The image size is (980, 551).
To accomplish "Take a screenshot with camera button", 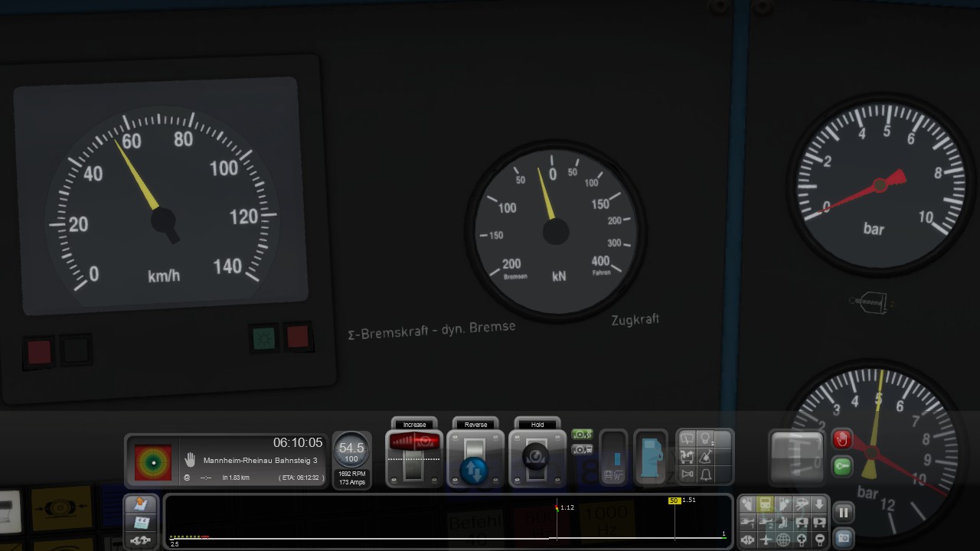I will (x=843, y=538).
